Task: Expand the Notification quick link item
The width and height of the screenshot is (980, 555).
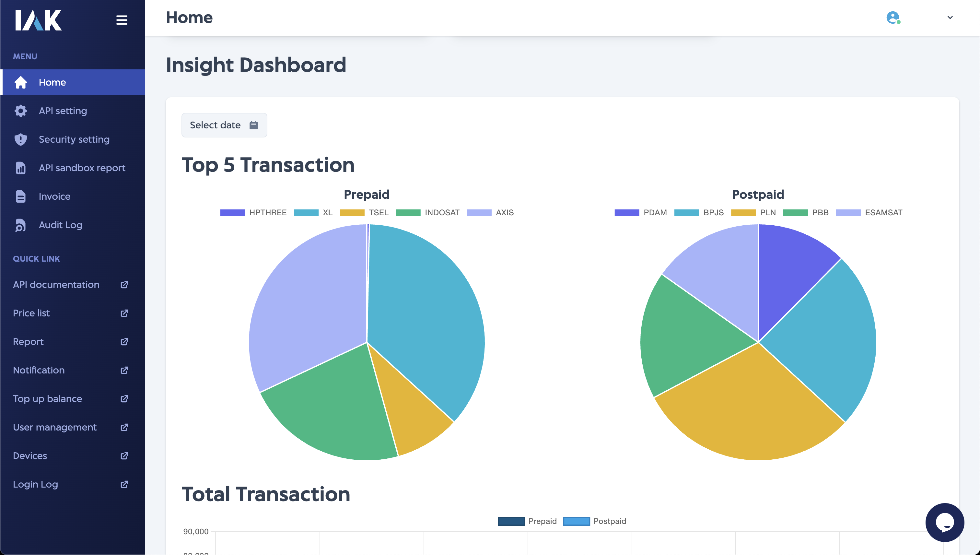Action: [x=123, y=370]
